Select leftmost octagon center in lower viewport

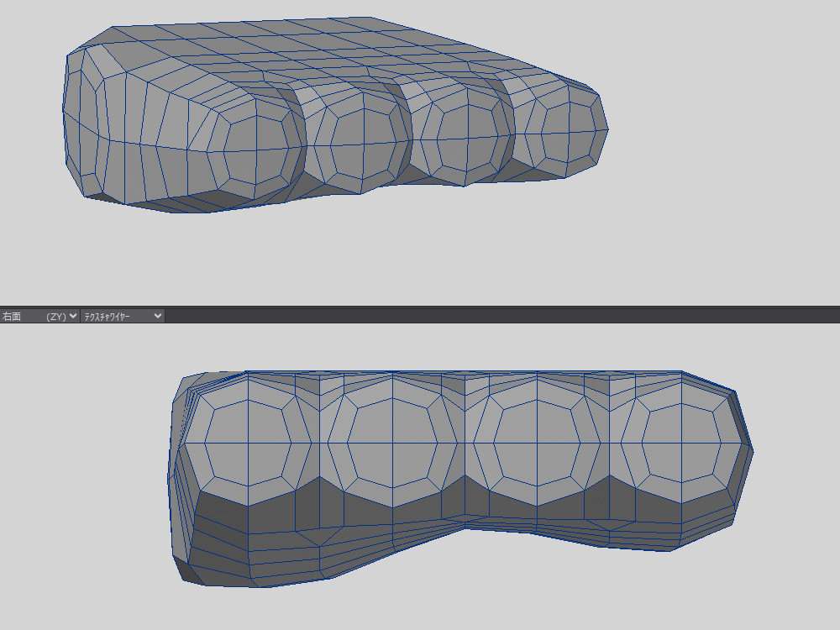[x=247, y=442]
